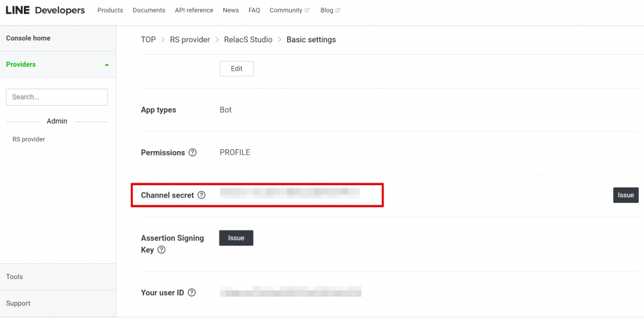Open Documents in the top navigation

click(x=148, y=10)
